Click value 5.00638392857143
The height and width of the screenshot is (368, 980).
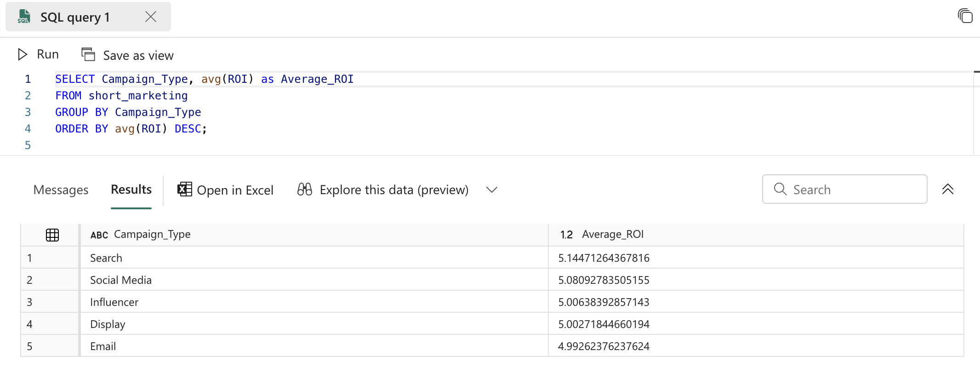[x=604, y=302]
